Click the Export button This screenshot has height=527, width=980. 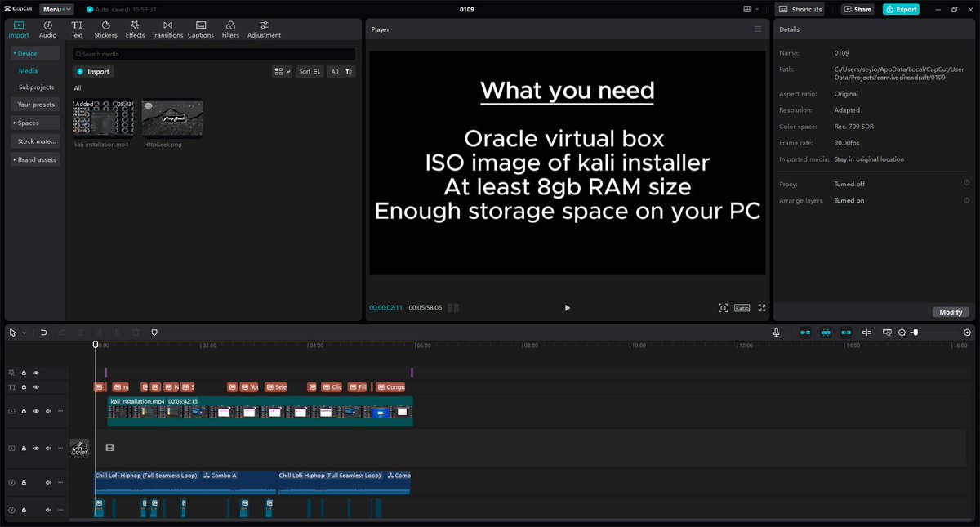pos(901,9)
